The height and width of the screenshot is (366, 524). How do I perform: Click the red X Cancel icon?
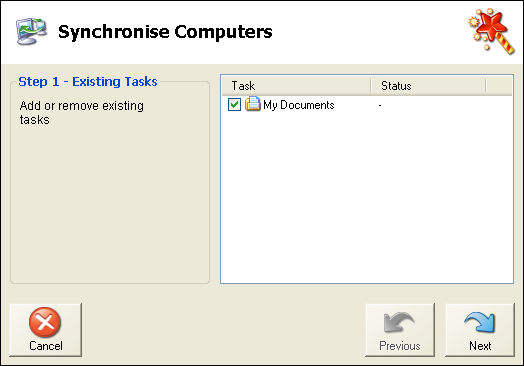45,322
